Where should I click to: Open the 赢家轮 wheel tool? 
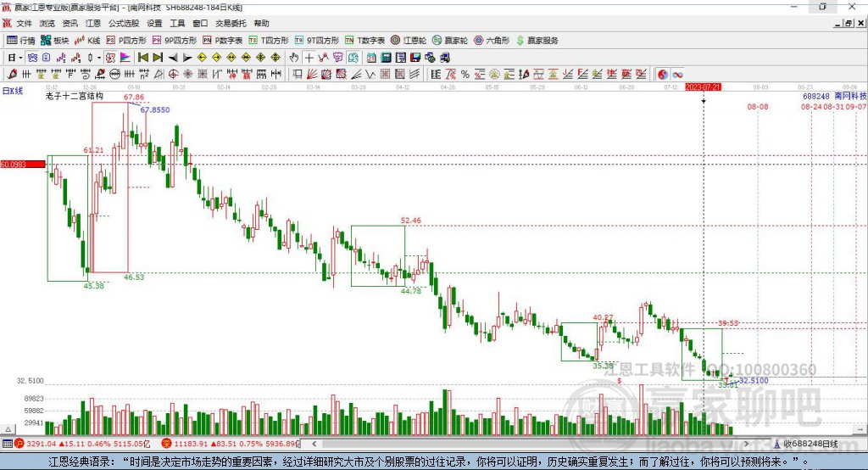450,40
